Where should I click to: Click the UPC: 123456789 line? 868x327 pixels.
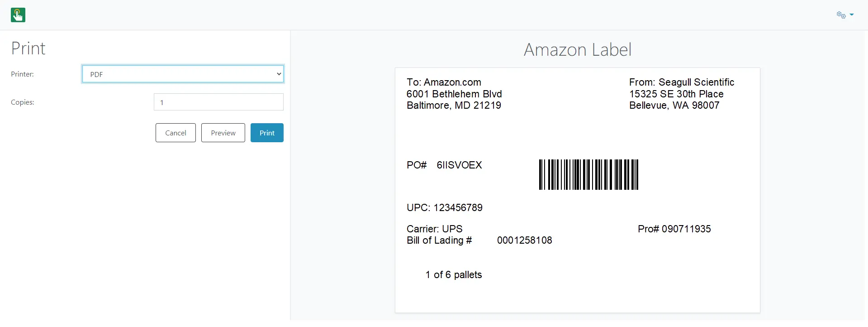point(445,207)
